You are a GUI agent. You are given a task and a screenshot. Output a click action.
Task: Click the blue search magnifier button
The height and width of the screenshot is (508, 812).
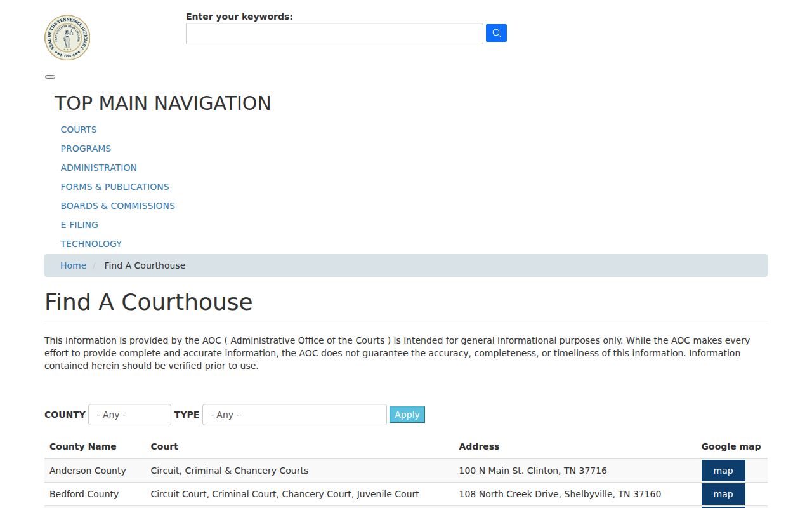point(496,34)
